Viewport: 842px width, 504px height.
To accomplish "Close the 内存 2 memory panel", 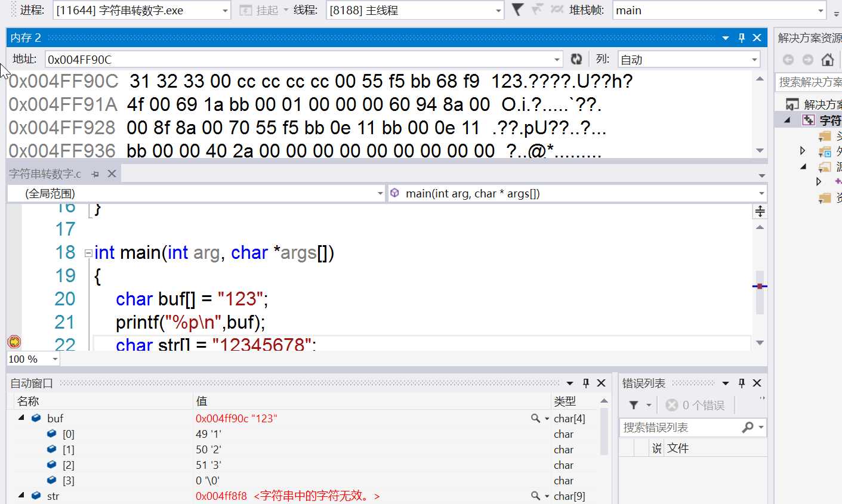I will pos(757,38).
